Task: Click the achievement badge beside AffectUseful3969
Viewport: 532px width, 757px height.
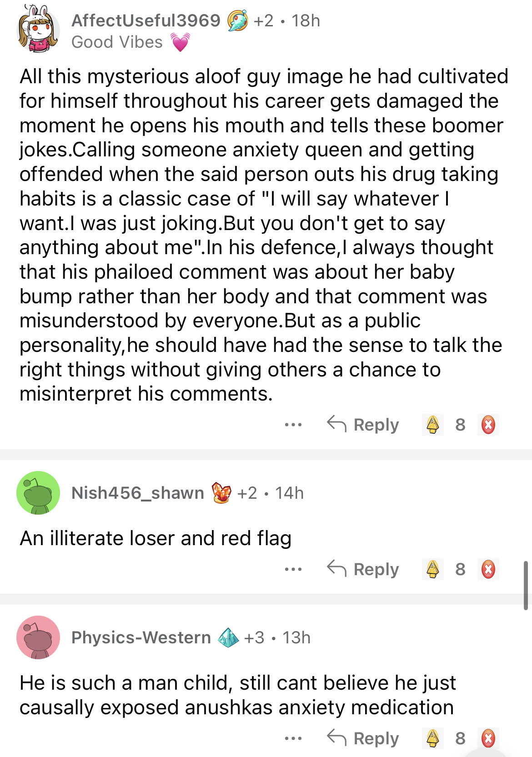Action: point(237,20)
